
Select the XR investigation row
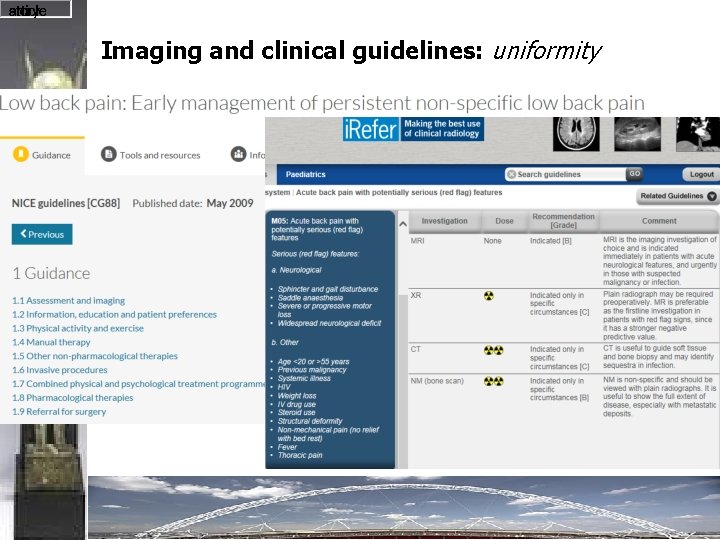click(563, 315)
